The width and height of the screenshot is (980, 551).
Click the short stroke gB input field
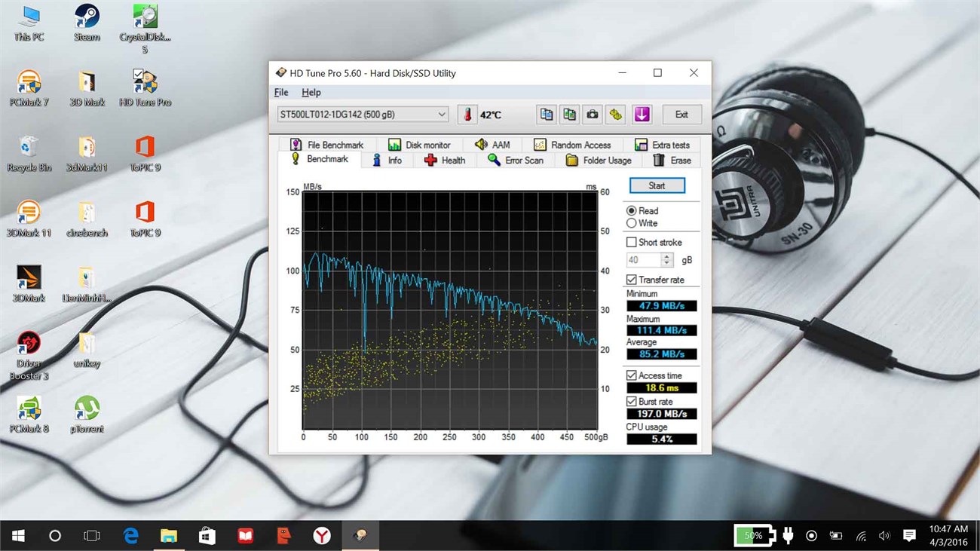coord(642,260)
